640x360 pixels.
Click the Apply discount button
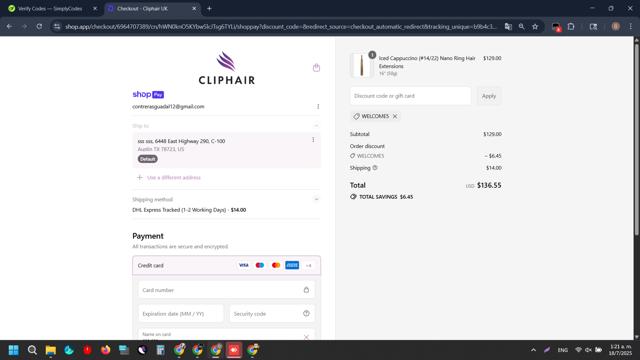[489, 96]
